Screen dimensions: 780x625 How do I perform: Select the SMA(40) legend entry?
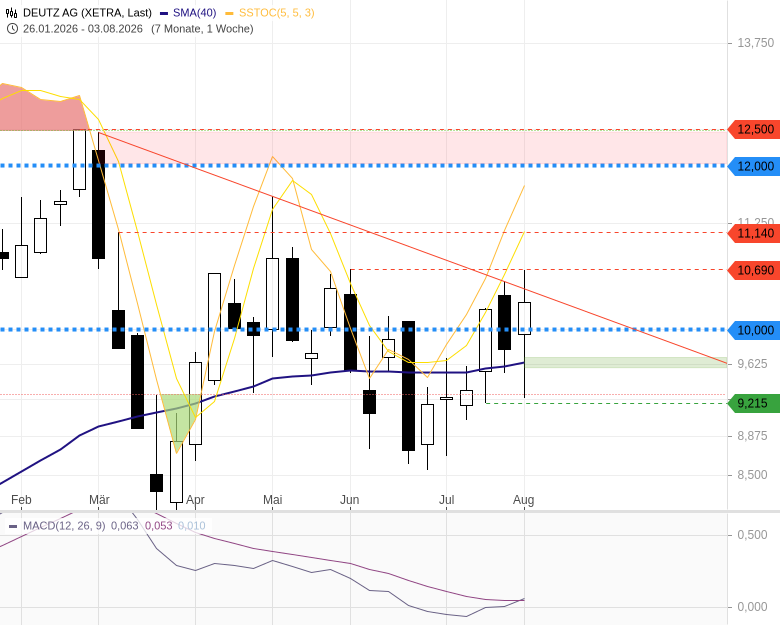(195, 13)
